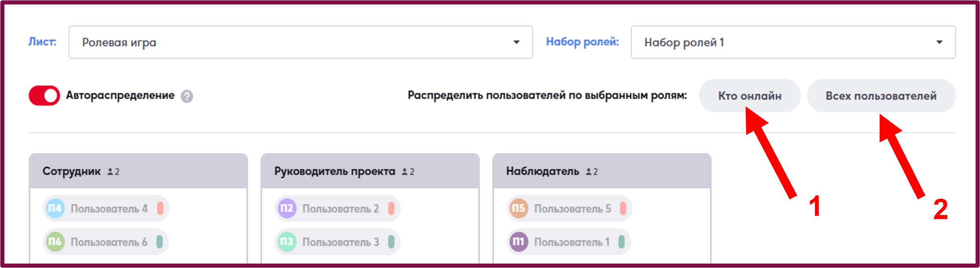The width and height of the screenshot is (980, 268).
Task: Click the П1 avatar of Пользователь 1
Action: click(519, 242)
